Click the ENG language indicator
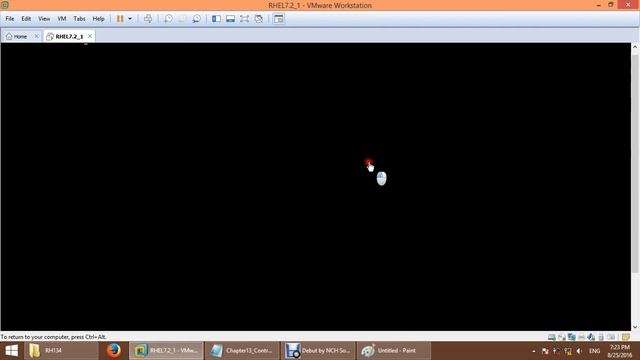The height and width of the screenshot is (360, 640). (x=595, y=351)
